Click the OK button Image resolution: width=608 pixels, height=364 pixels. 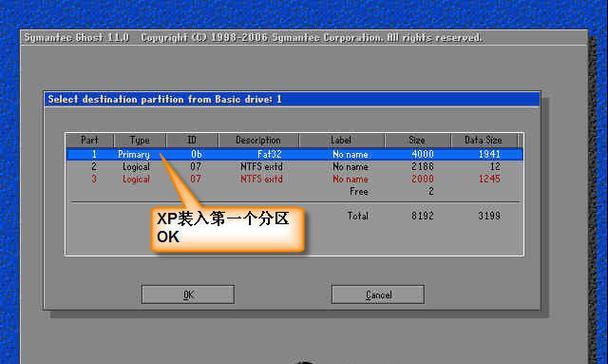point(188,295)
